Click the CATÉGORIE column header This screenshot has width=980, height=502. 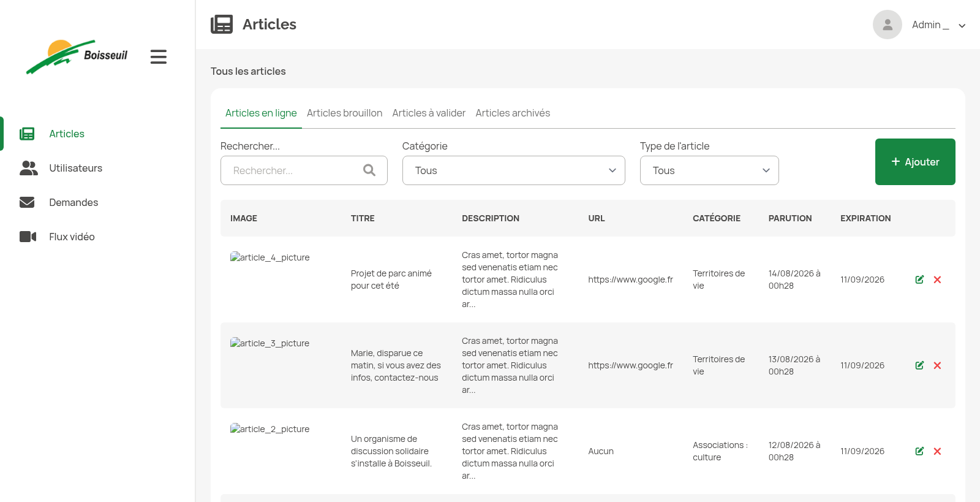click(717, 218)
